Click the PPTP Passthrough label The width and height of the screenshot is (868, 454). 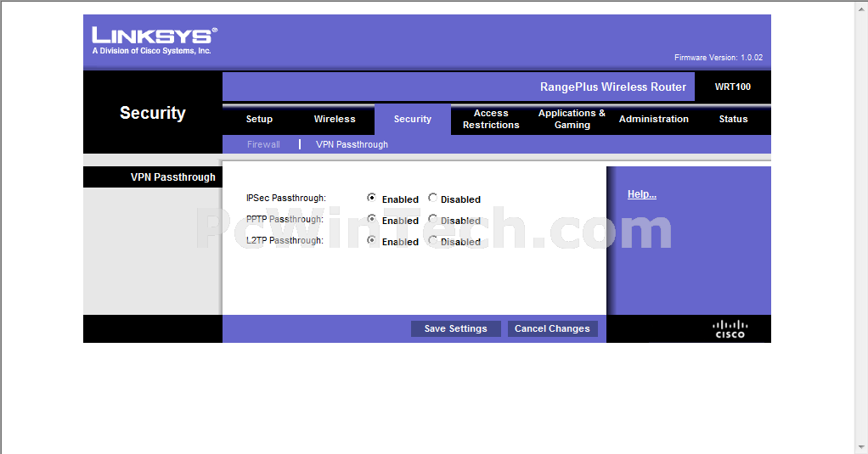285,219
